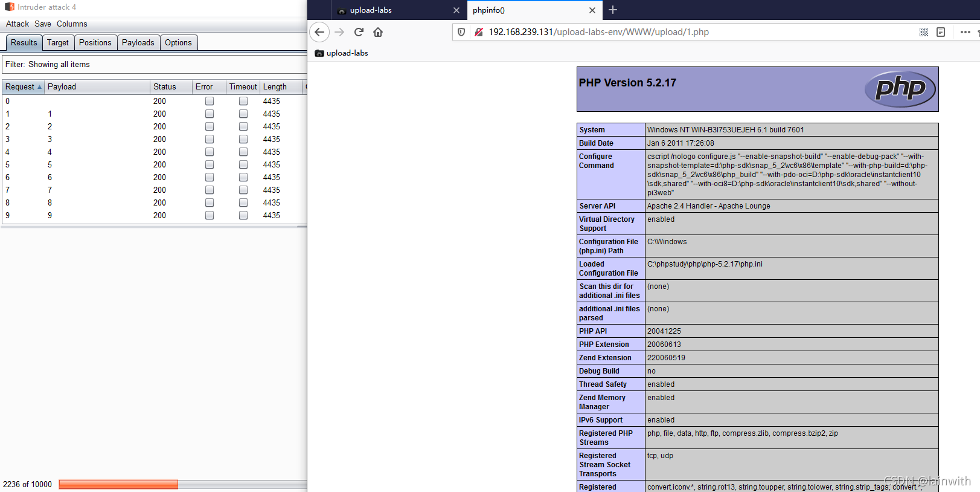Select the phpinfo() browser tab
Image resolution: width=980 pixels, height=492 pixels.
(535, 10)
